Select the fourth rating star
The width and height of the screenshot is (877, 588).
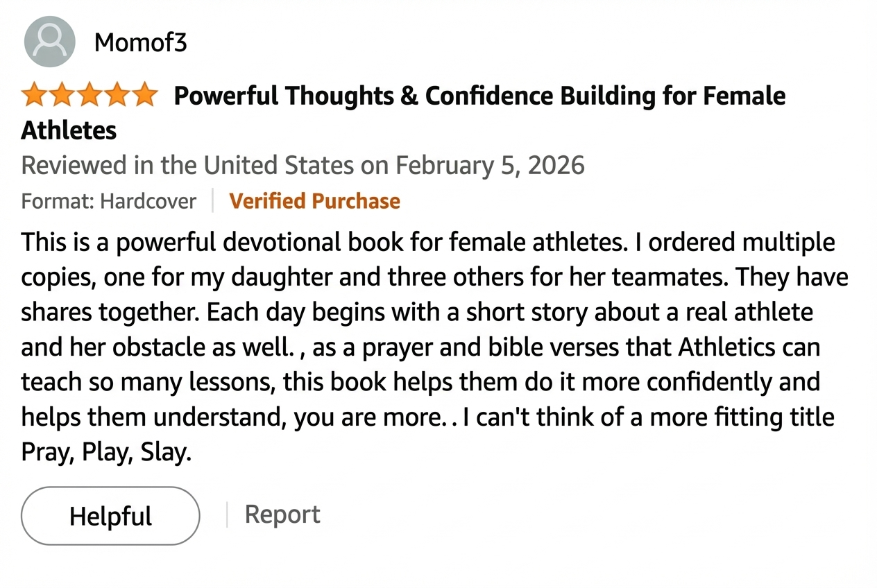pyautogui.click(x=117, y=94)
